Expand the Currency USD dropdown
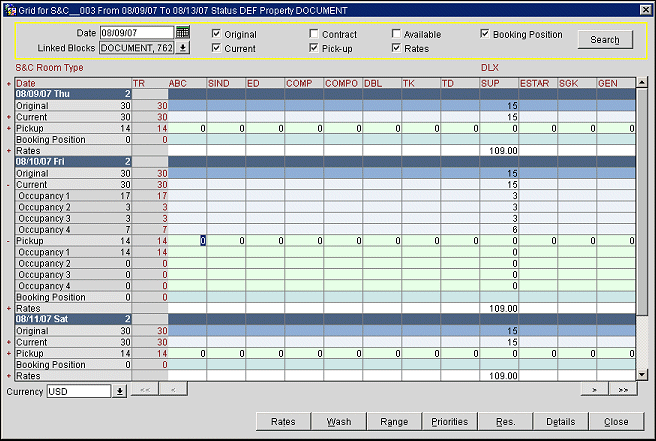656x441 pixels. point(121,391)
